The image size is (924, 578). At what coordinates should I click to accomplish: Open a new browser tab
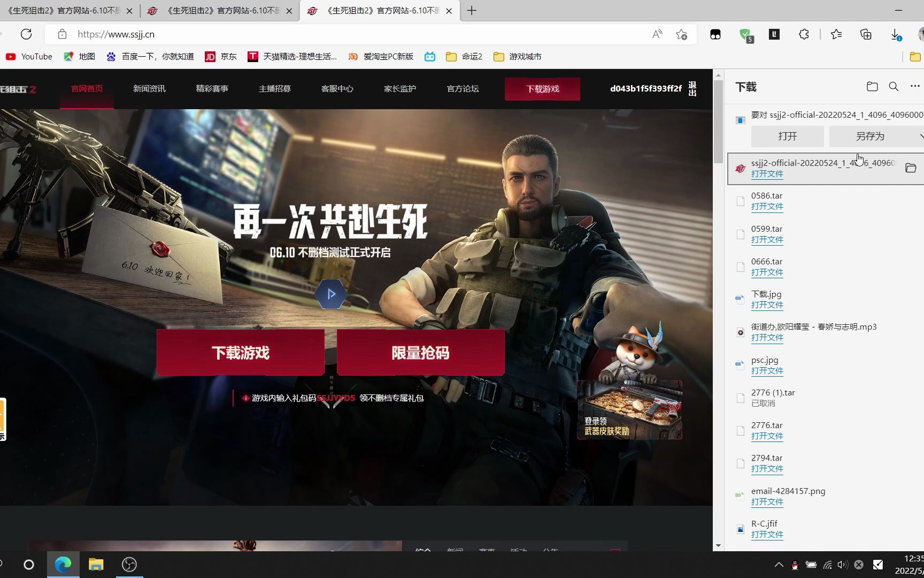pyautogui.click(x=471, y=11)
